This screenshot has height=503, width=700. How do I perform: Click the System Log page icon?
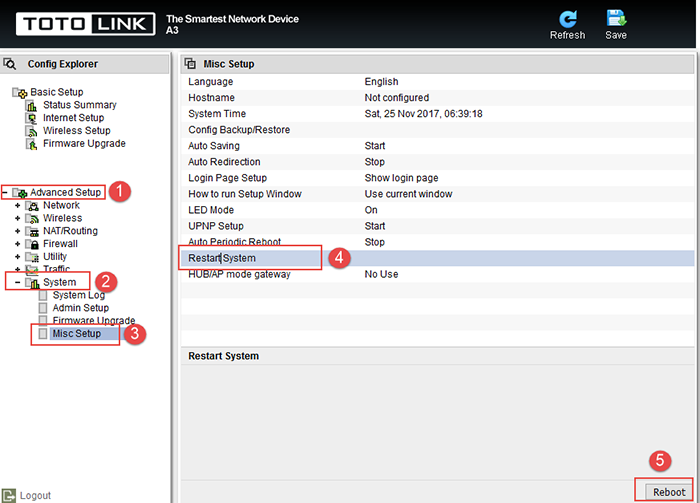43,295
